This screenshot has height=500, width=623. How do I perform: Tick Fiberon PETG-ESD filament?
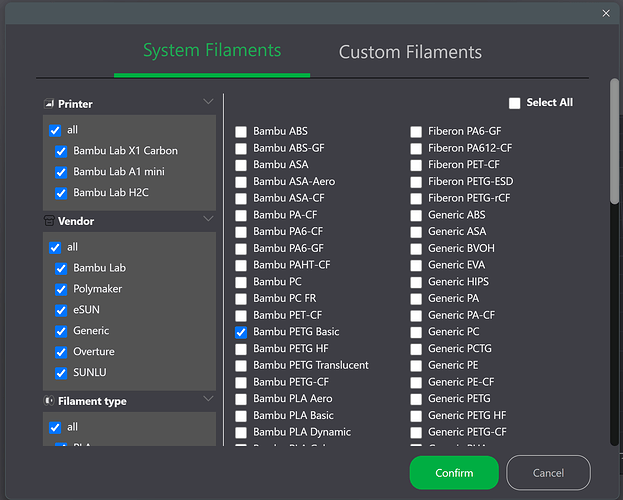point(416,182)
